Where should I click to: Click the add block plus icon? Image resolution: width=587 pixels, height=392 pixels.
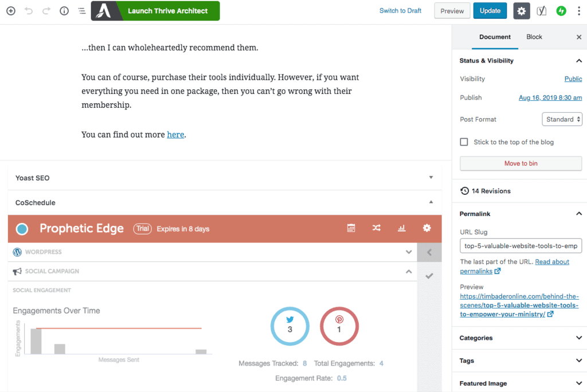[x=11, y=11]
